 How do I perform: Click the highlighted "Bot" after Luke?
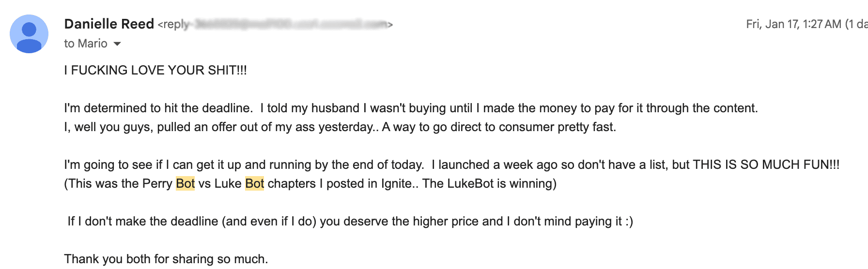(254, 184)
